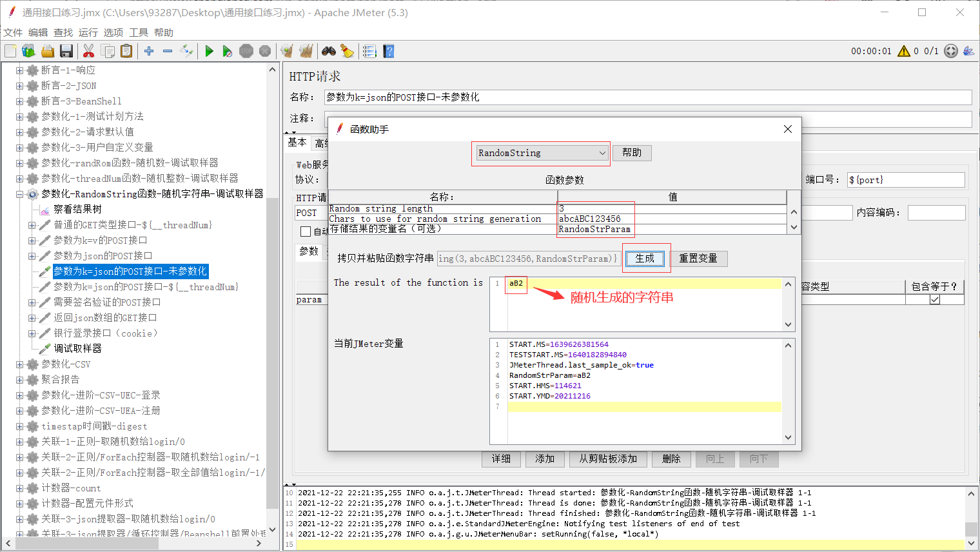
Task: Open the 运行 menu
Action: tap(88, 32)
